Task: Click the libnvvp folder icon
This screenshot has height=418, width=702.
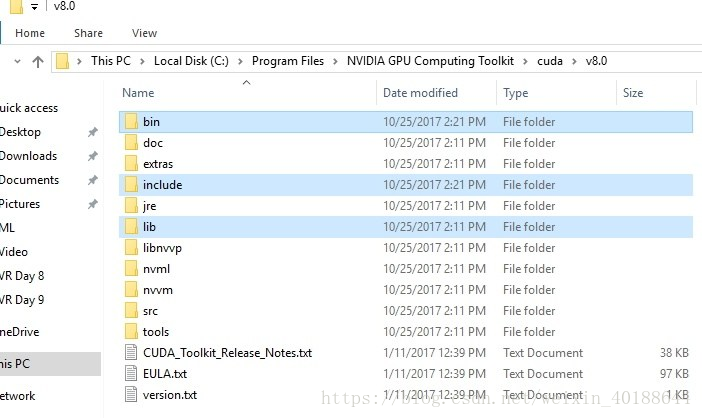Action: tap(131, 248)
